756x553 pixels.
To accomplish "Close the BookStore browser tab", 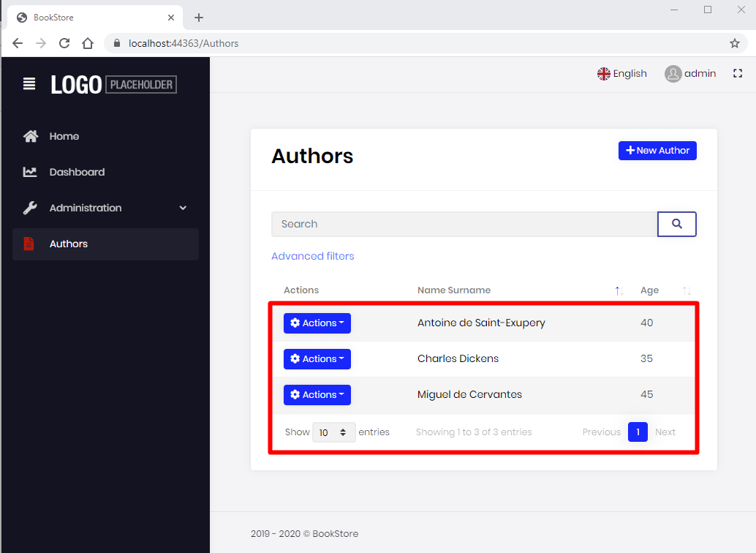I will 170,18.
